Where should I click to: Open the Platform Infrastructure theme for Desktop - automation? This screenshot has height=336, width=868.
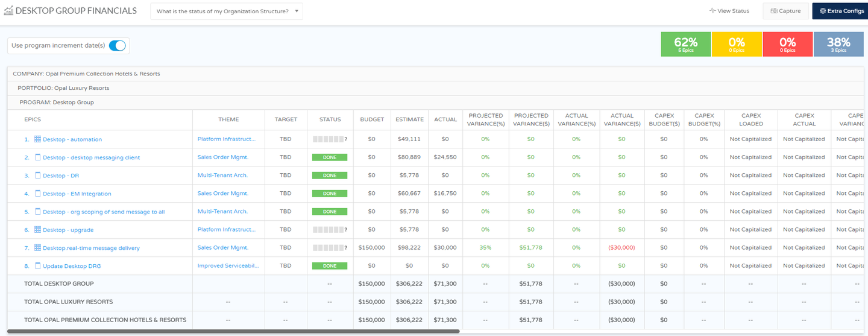pyautogui.click(x=227, y=139)
